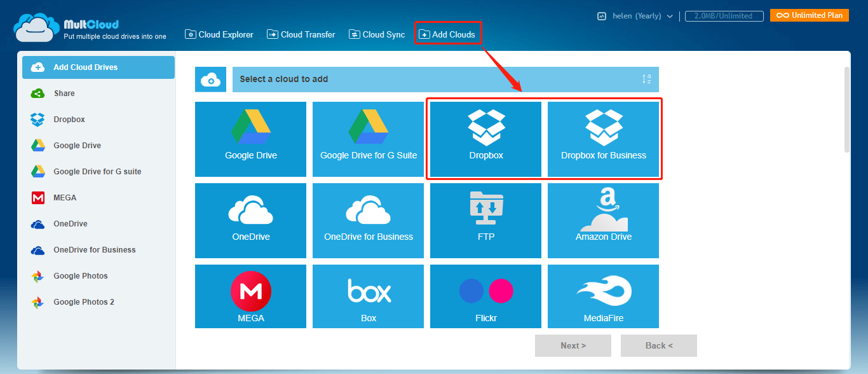Screen dimensions: 868x374
Task: Click the Select a cloud to add header
Action: [445, 80]
